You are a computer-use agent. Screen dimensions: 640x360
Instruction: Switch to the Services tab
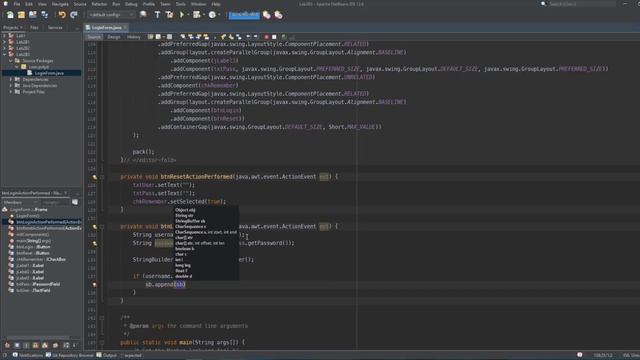(x=55, y=27)
